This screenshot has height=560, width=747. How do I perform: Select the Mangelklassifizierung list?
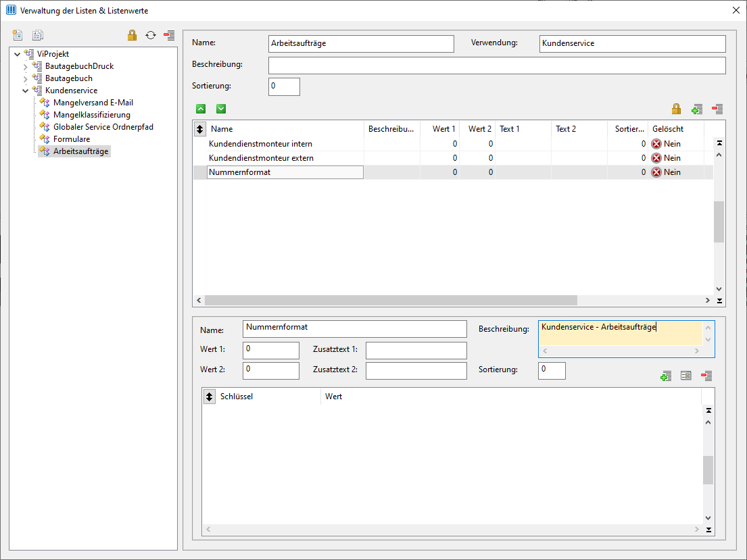pos(91,115)
